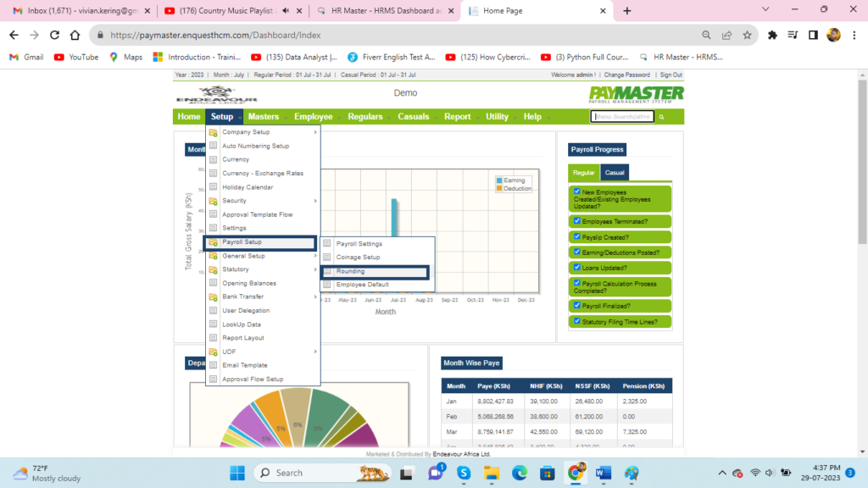The height and width of the screenshot is (488, 868).
Task: Switch to the Casual payroll progress tab
Action: click(614, 173)
